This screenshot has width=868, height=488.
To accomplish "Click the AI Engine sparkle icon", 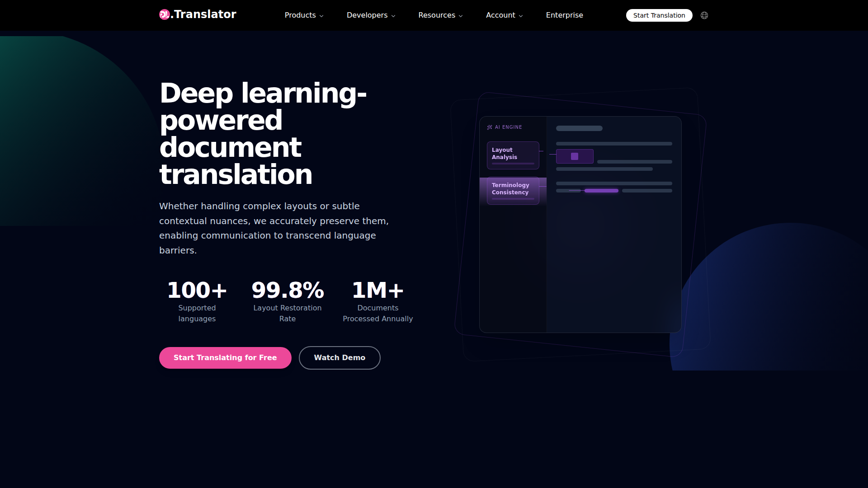I will [490, 127].
